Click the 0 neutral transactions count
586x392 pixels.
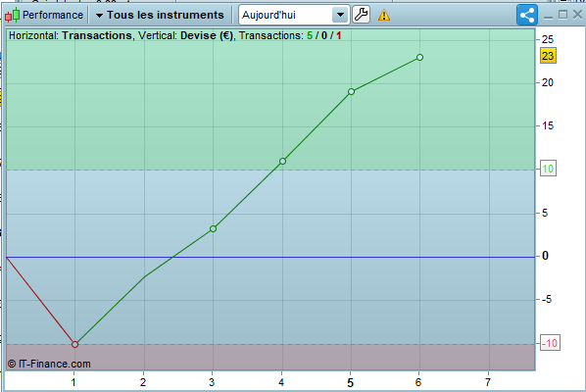click(x=324, y=35)
